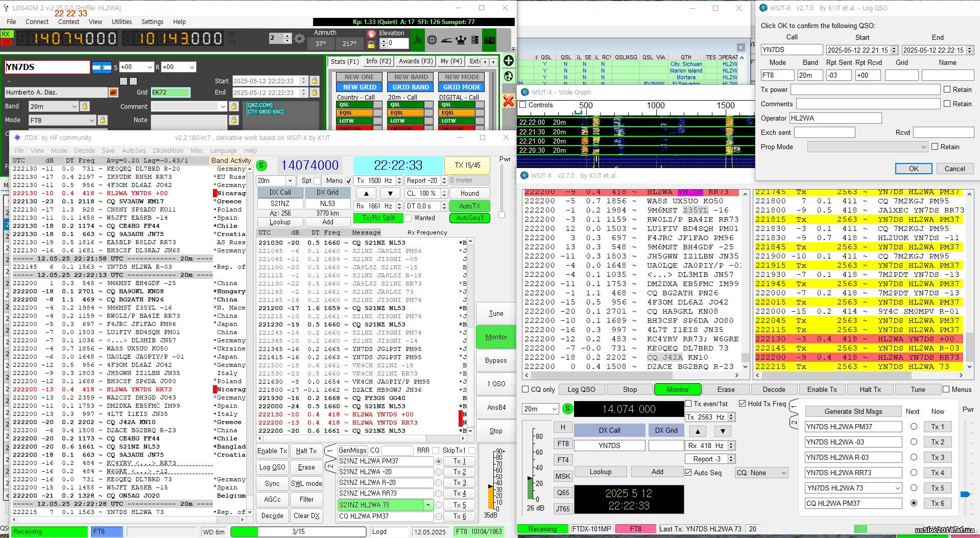This screenshot has width=980, height=538.
Task: Click the wireframe globe icon in Log4OM's dark toolbar
Action: pyautogui.click(x=432, y=39)
